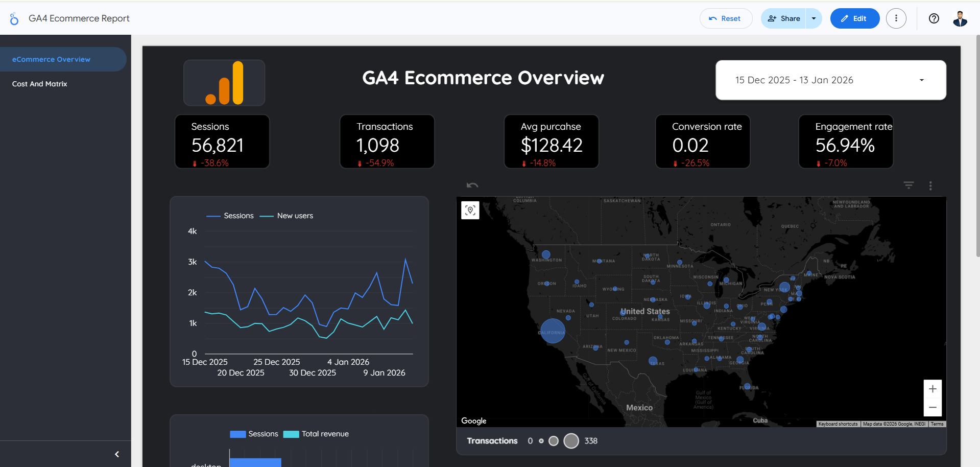Click the Edit button
Image resolution: width=980 pixels, height=467 pixels.
[x=855, y=18]
